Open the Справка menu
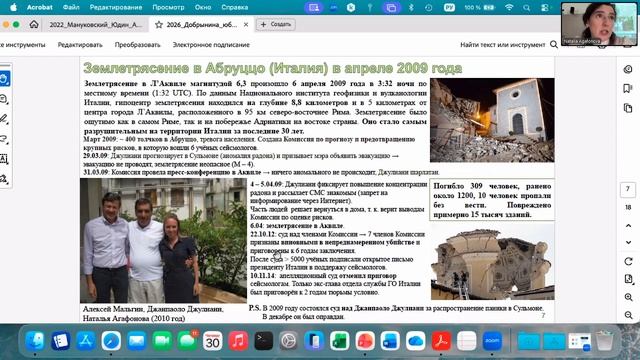Image resolution: width=640 pixels, height=360 pixels. pos(235,7)
